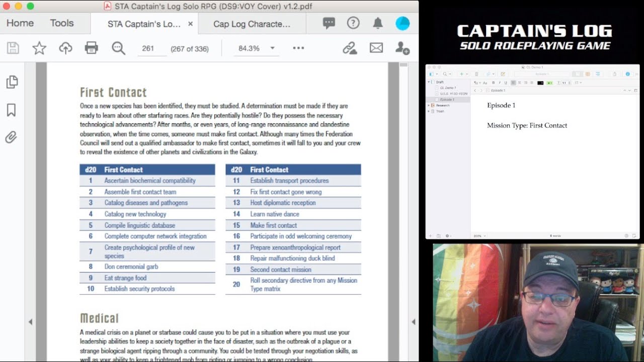
Task: Open Scrivener editor 200% zoom dropdown
Action: pyautogui.click(x=479, y=236)
